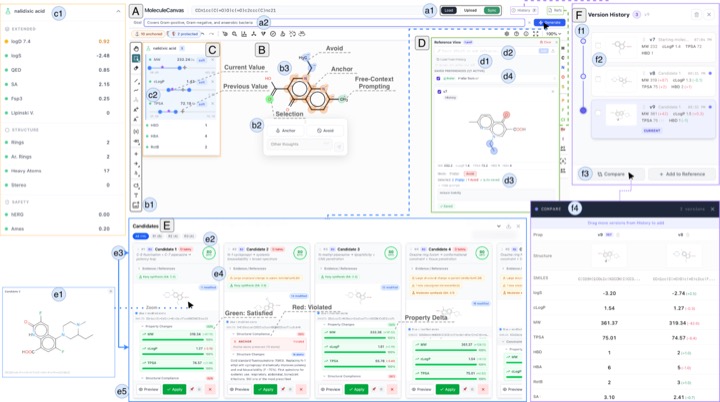Viewport: 720px width, 402px height.
Task: Select the S atom in the element palette
Action: click(563, 86)
